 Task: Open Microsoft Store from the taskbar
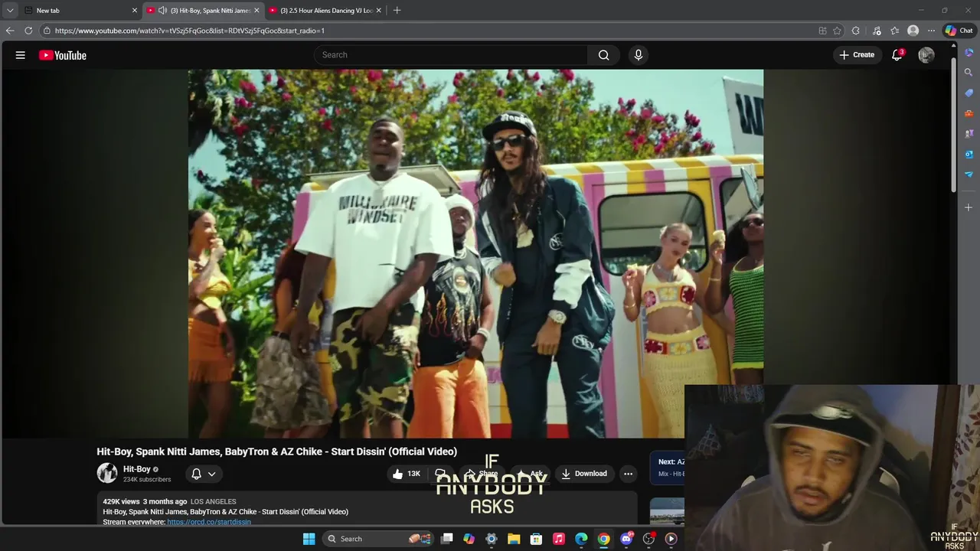[536, 539]
